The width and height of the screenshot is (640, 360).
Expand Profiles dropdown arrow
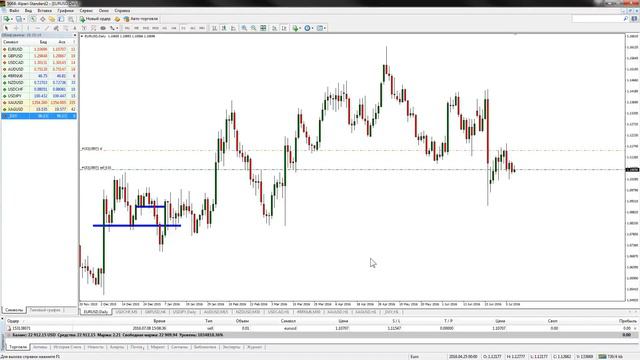coord(24,19)
